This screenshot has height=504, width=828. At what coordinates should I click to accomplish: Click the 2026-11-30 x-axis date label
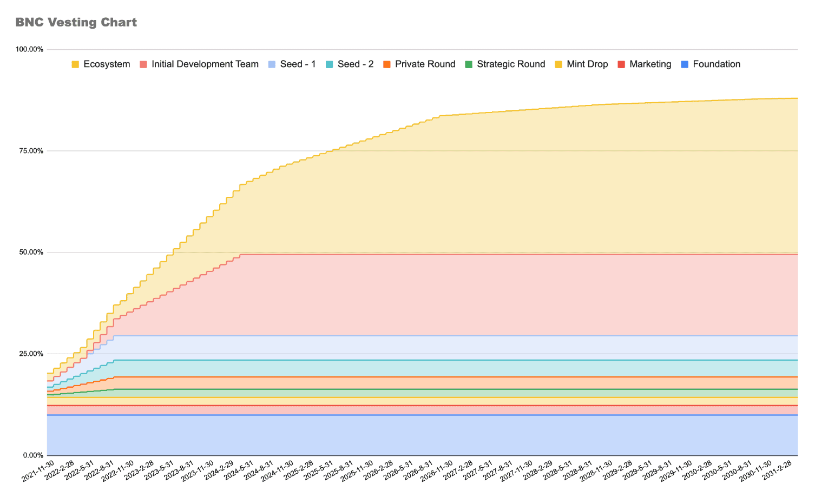point(437,472)
